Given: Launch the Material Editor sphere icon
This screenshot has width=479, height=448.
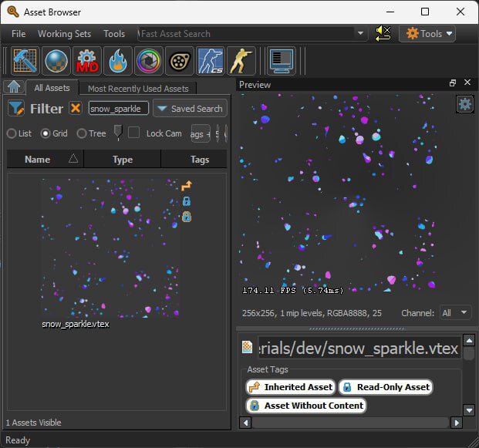Looking at the screenshot, I should pos(56,61).
